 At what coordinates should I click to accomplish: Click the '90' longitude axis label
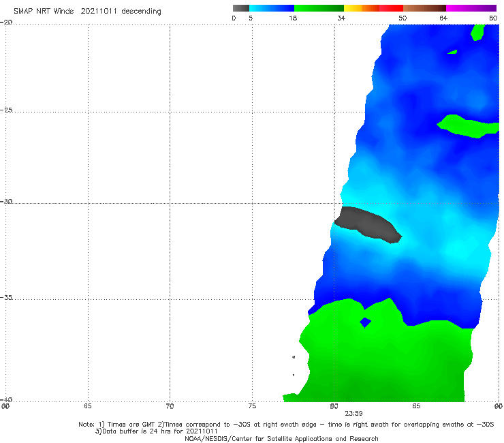coord(499,406)
